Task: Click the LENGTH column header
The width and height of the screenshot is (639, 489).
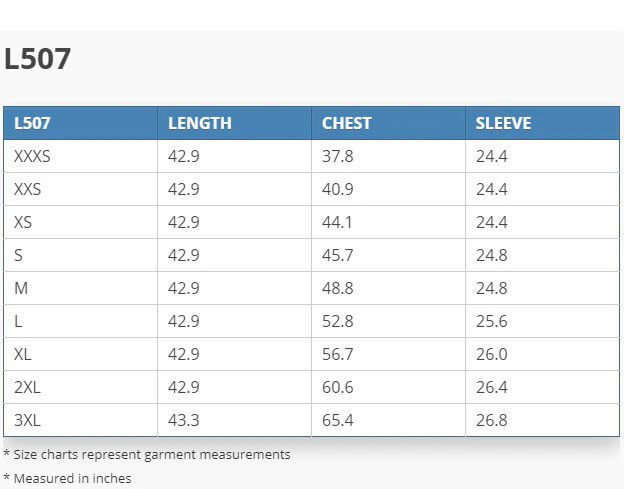Action: pos(199,123)
